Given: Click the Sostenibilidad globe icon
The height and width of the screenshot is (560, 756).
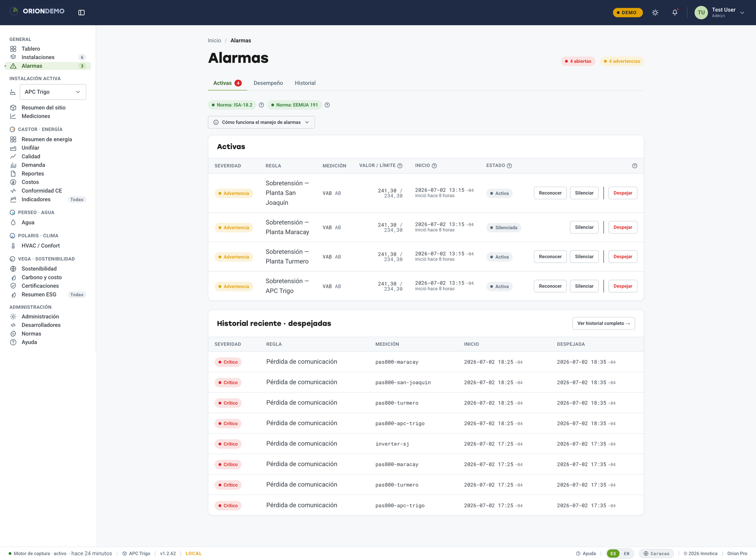Looking at the screenshot, I should coord(13,269).
